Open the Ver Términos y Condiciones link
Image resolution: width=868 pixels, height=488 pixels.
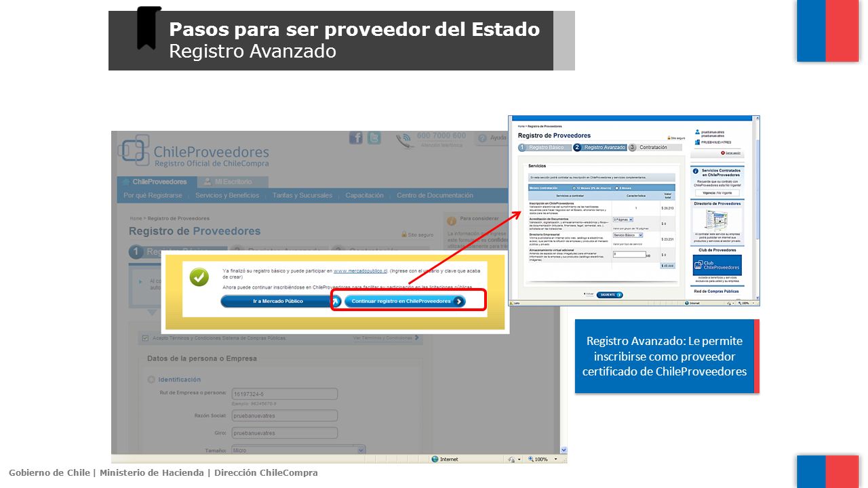pos(387,338)
